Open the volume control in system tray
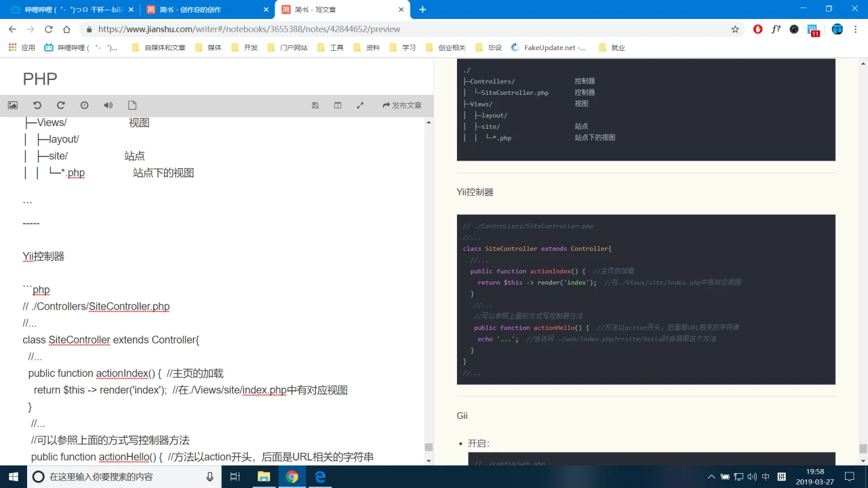Image resolution: width=868 pixels, height=488 pixels. pos(751,476)
